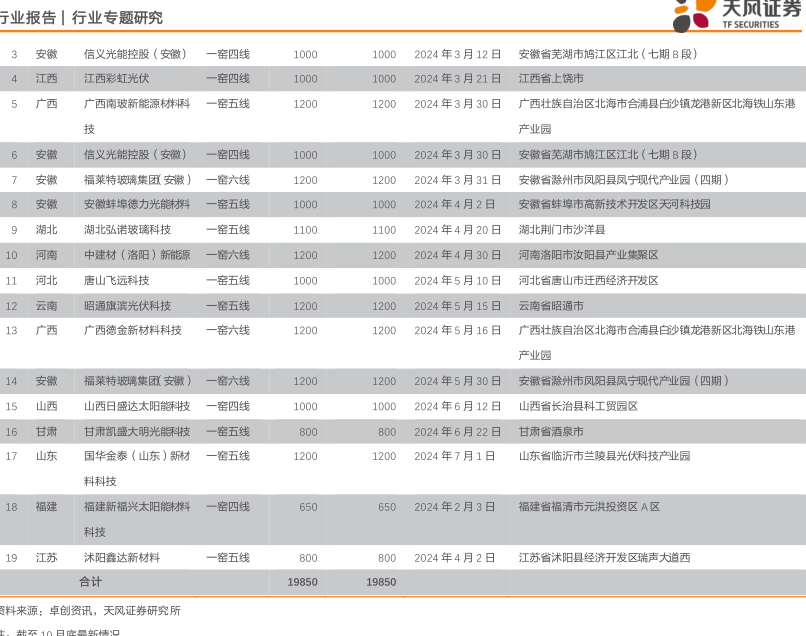This screenshot has height=636, width=806.
Task: Click province cell 湖北
Action: [46, 230]
